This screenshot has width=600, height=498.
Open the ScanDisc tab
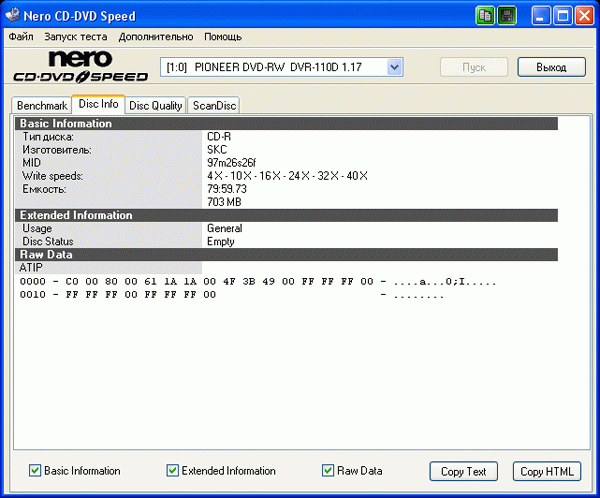(214, 105)
